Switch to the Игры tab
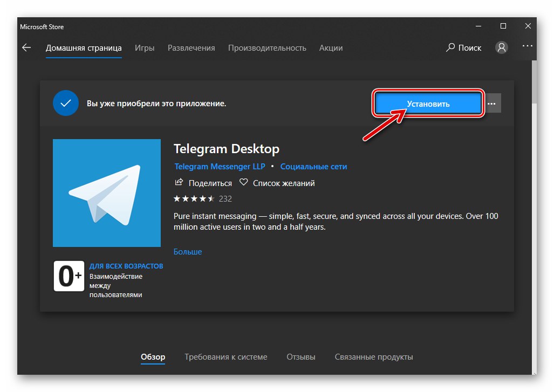The height and width of the screenshot is (392, 554). tap(145, 48)
